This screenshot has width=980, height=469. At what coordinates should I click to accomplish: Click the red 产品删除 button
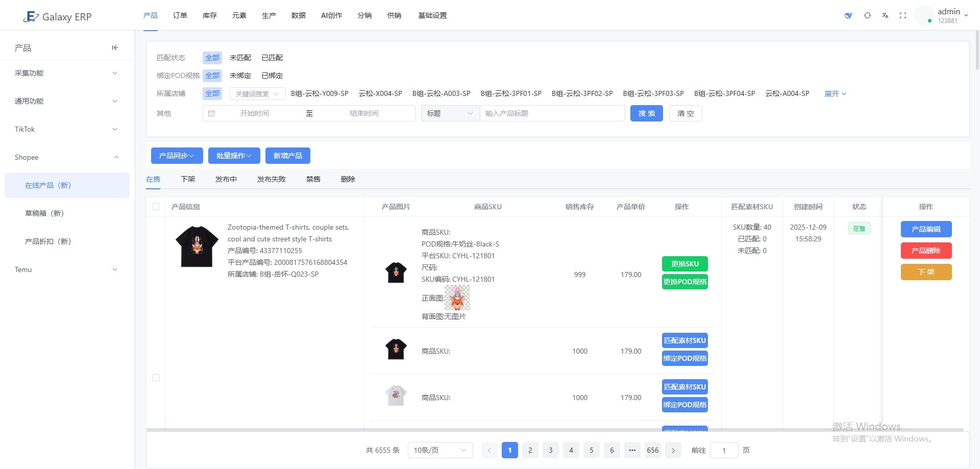point(926,251)
